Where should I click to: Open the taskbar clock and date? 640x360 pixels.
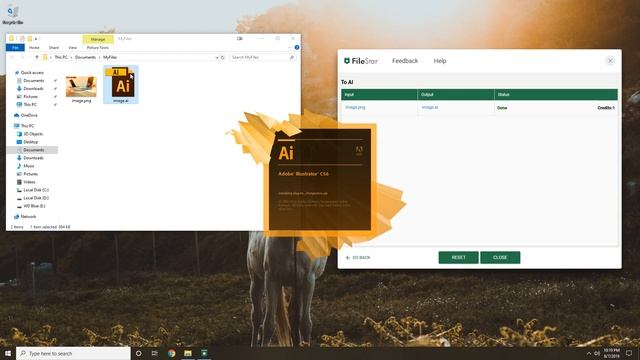click(x=611, y=353)
